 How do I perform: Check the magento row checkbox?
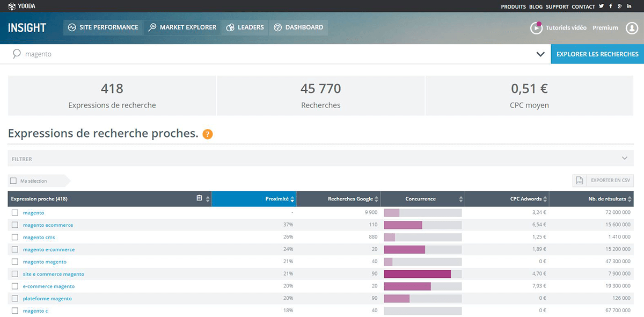click(15, 213)
